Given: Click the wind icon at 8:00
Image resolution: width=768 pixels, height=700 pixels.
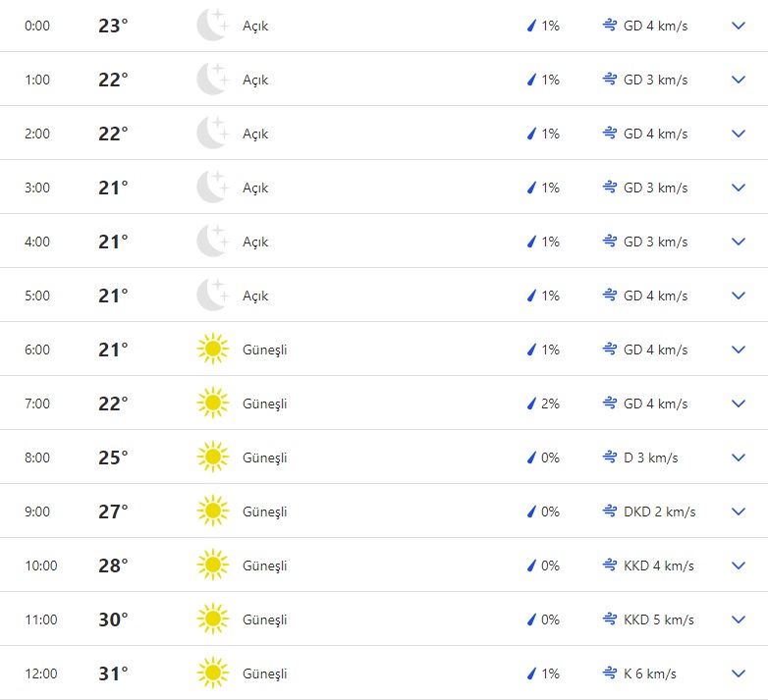Looking at the screenshot, I should tap(609, 458).
